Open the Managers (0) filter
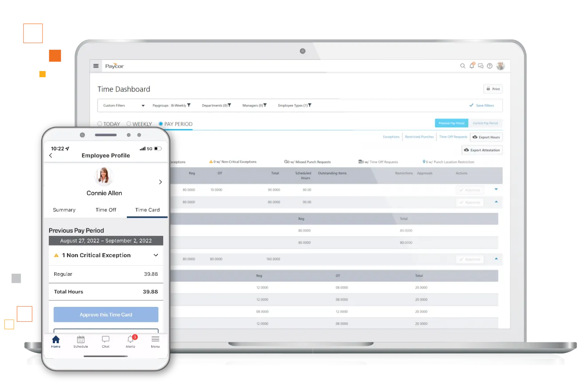 [x=255, y=106]
